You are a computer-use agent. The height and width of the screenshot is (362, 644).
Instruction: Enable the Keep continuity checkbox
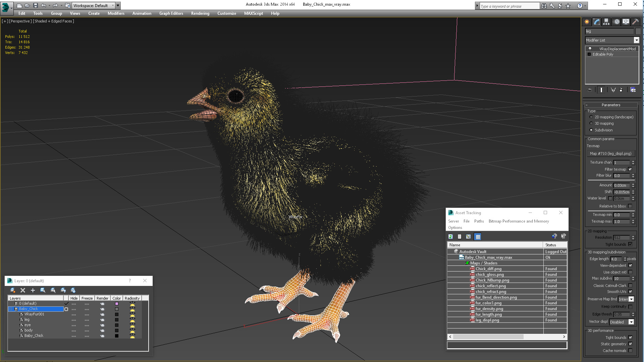click(x=630, y=307)
